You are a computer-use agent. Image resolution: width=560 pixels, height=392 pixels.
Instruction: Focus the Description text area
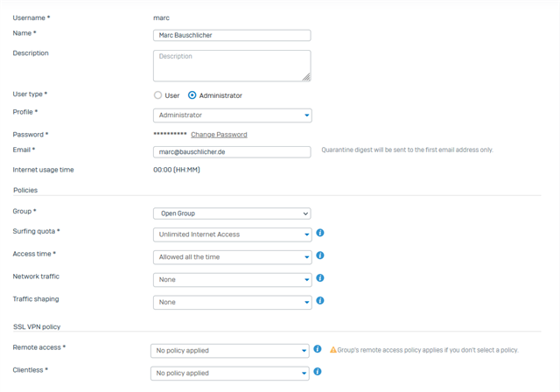click(232, 66)
